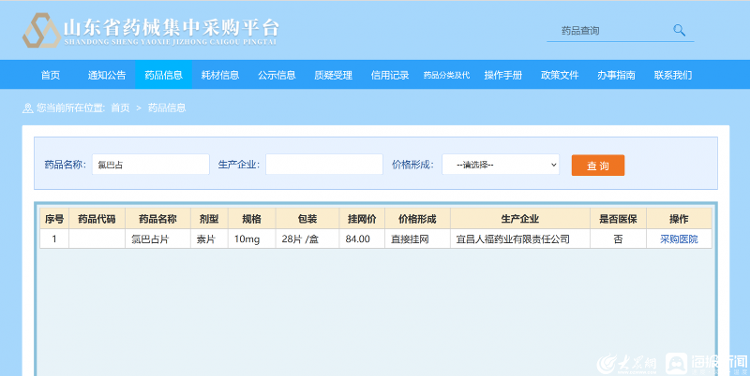Click the 药品信息 breadcrumb link
750x376 pixels.
pos(166,108)
